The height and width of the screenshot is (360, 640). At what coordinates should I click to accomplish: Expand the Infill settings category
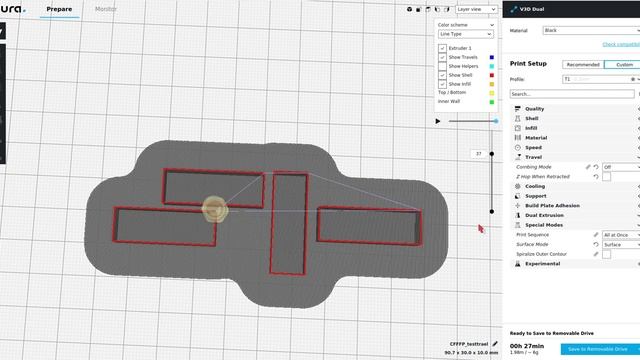click(576, 128)
